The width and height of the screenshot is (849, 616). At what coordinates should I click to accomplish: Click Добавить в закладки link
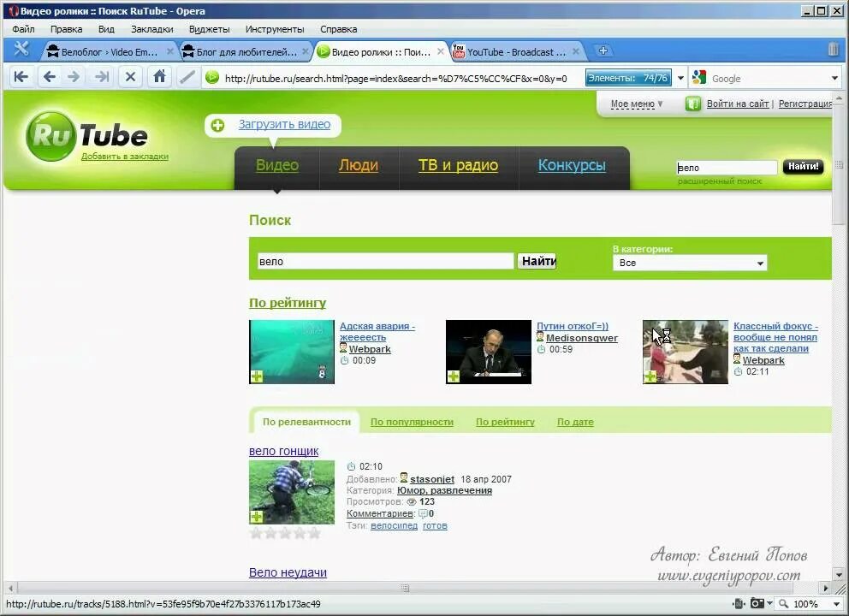[125, 157]
